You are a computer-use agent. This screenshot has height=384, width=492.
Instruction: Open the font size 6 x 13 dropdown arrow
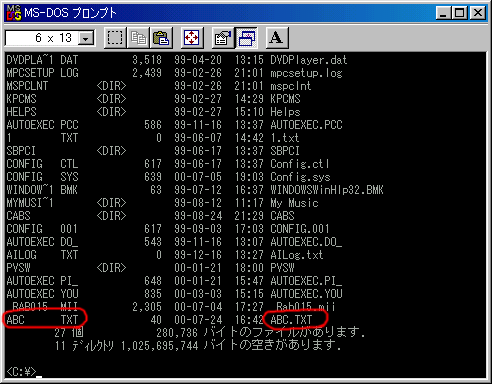point(86,38)
